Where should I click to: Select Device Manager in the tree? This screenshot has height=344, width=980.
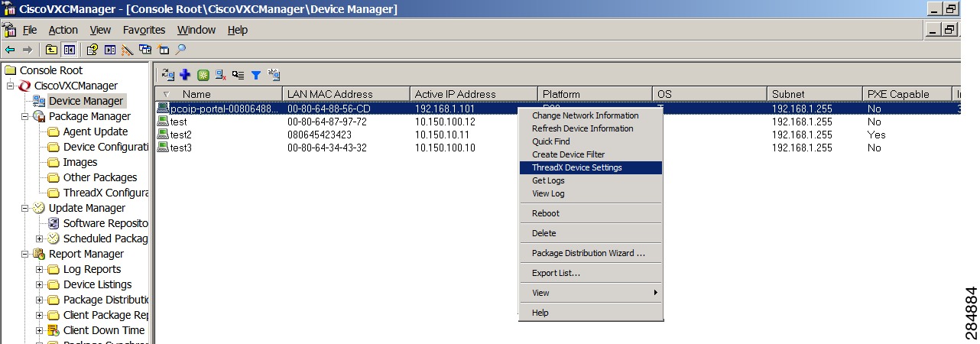(86, 101)
